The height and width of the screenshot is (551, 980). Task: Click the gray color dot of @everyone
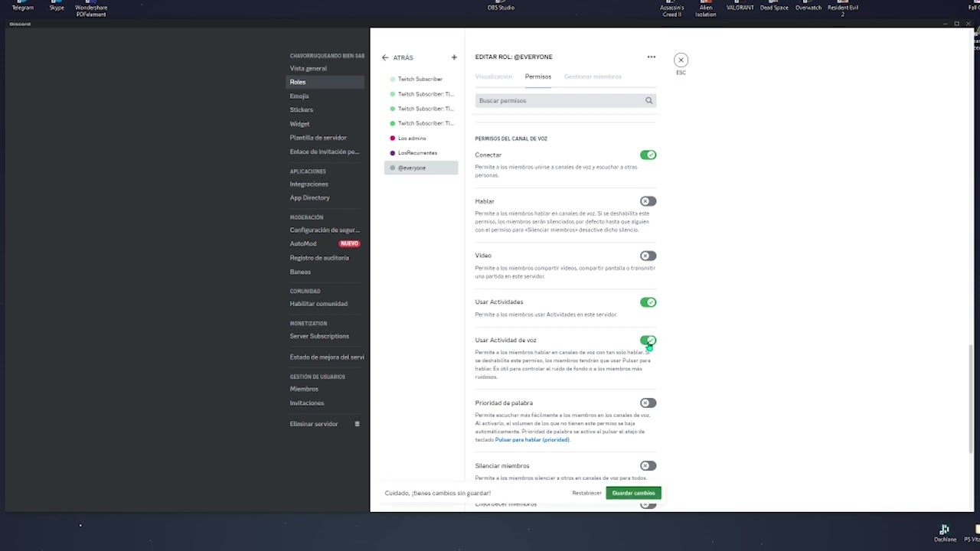[x=393, y=168]
